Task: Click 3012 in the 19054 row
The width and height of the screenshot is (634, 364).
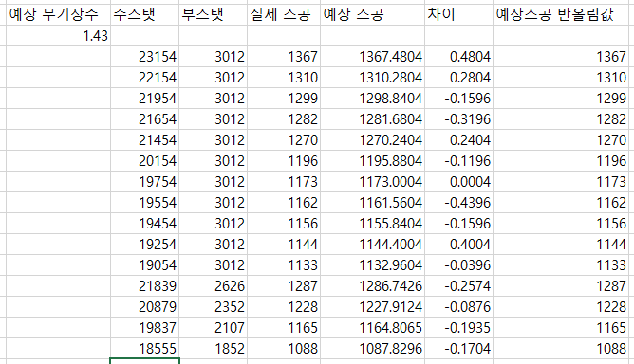Action: click(x=214, y=265)
